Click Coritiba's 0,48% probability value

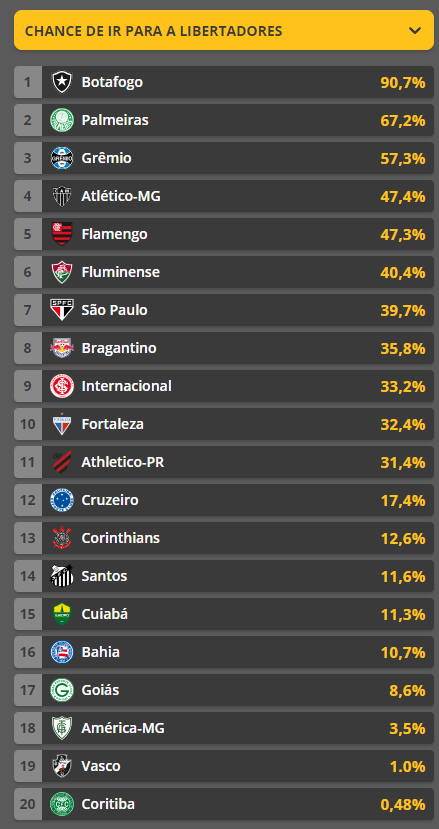(x=403, y=805)
